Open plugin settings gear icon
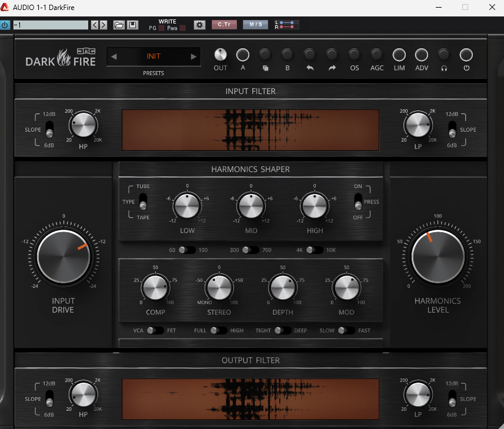 pos(199,25)
